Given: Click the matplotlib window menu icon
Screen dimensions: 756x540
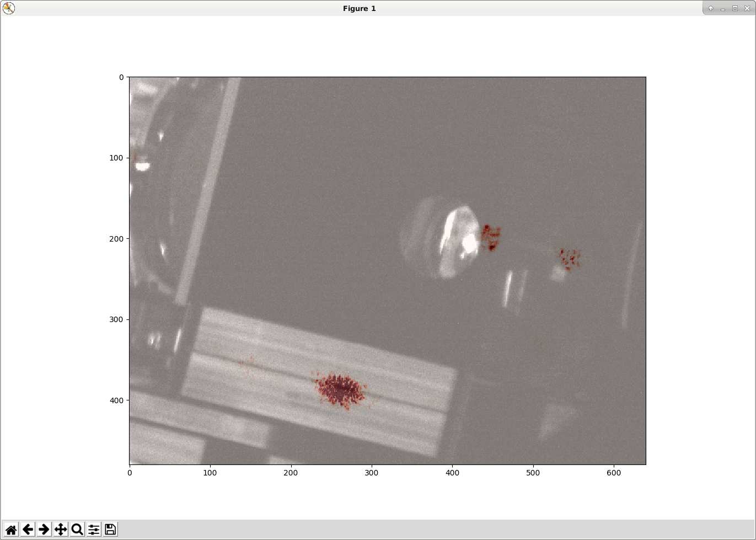Looking at the screenshot, I should (8, 8).
